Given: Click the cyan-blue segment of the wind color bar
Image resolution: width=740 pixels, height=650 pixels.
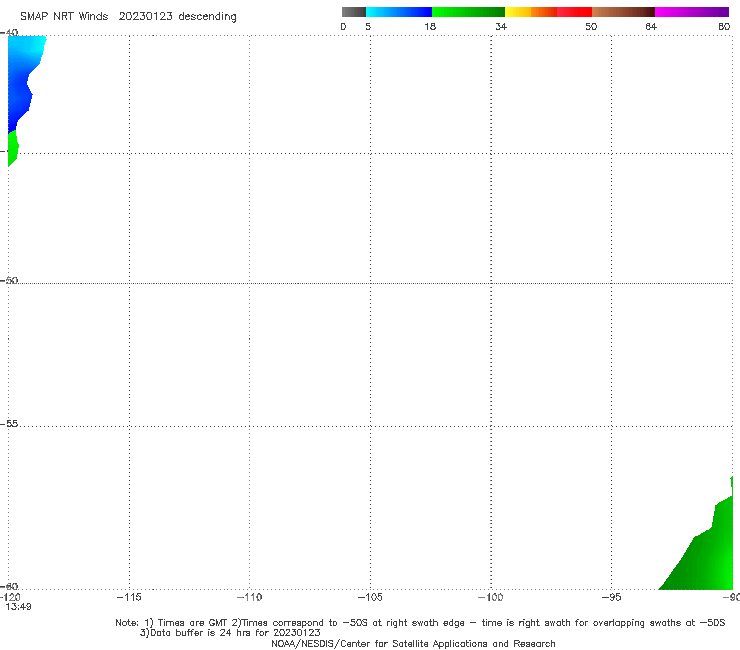Looking at the screenshot, I should click(x=399, y=12).
